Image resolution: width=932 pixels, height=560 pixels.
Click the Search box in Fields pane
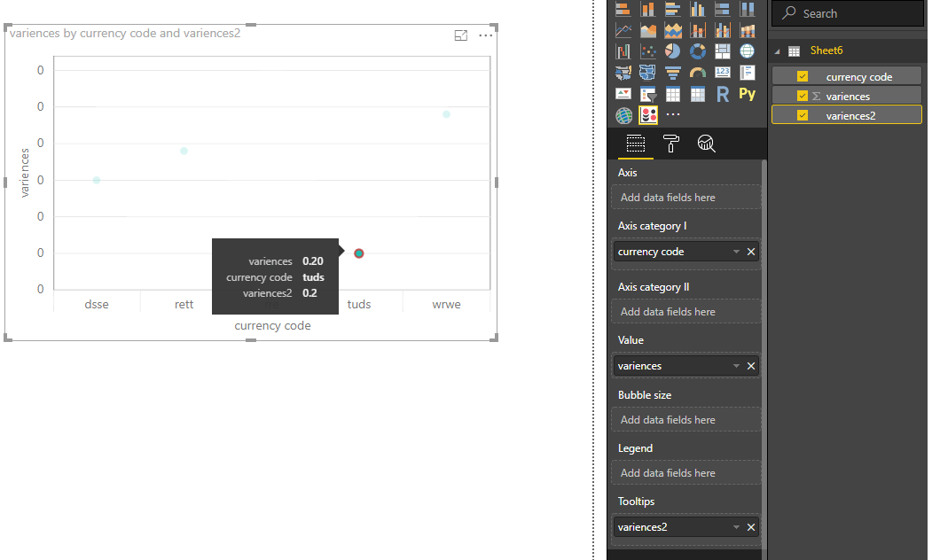[848, 13]
